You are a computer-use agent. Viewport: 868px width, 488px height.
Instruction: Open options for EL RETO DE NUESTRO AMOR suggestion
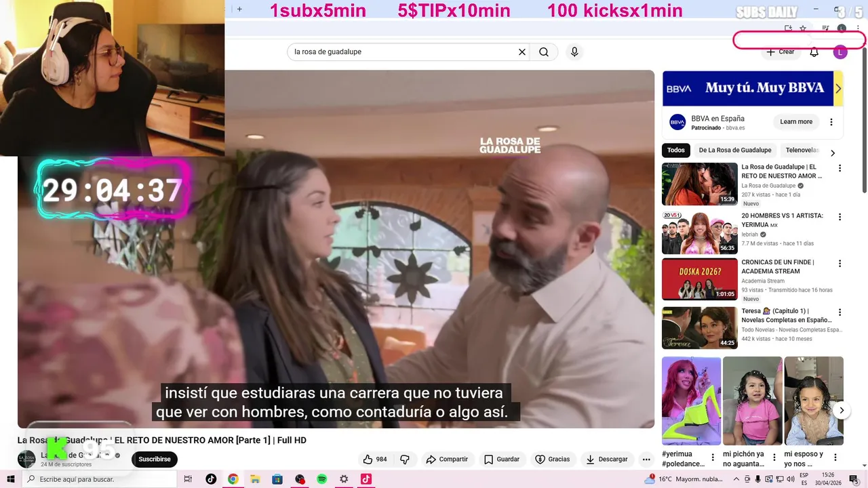840,168
